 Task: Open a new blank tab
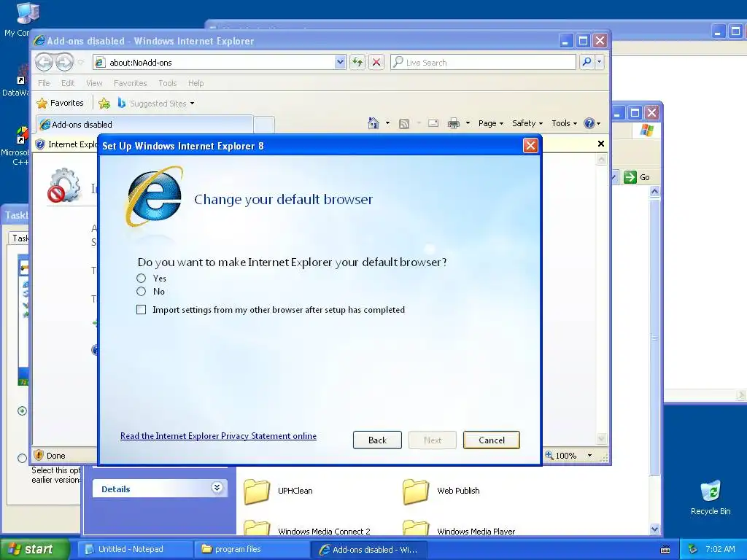(x=264, y=125)
